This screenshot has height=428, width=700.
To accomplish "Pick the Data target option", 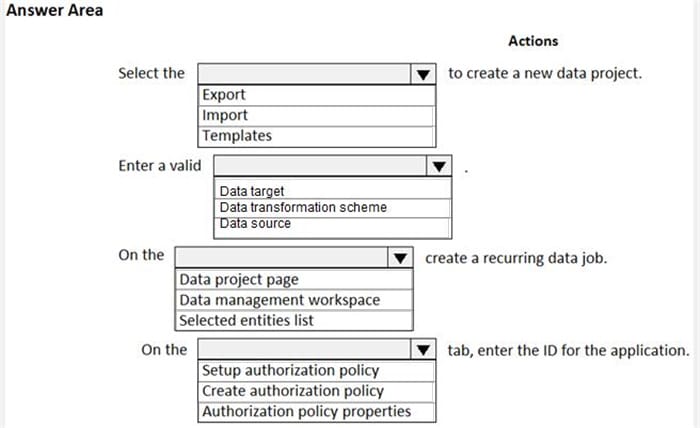I will tap(252, 191).
